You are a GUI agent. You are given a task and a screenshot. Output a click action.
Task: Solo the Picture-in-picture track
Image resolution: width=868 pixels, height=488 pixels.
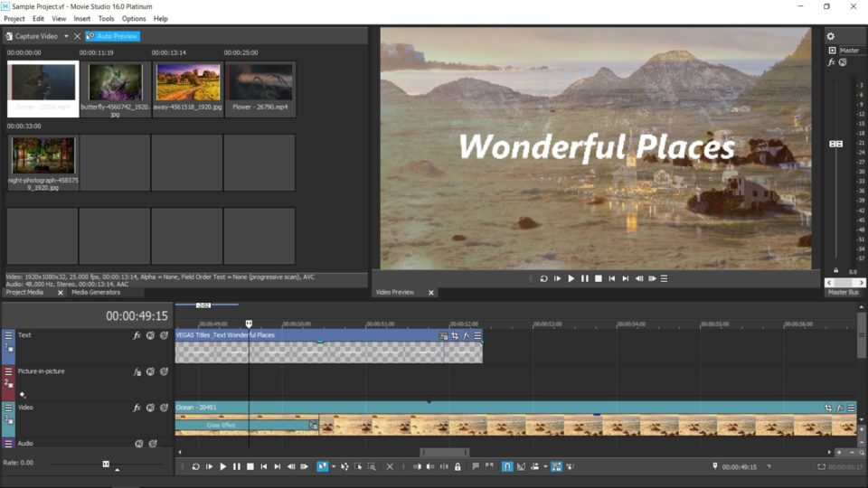(164, 371)
